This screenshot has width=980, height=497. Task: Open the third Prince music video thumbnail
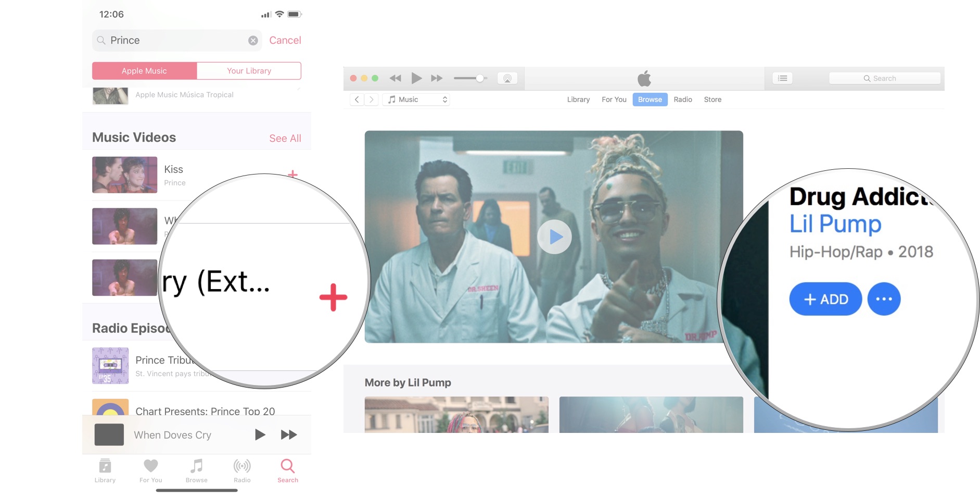125,278
